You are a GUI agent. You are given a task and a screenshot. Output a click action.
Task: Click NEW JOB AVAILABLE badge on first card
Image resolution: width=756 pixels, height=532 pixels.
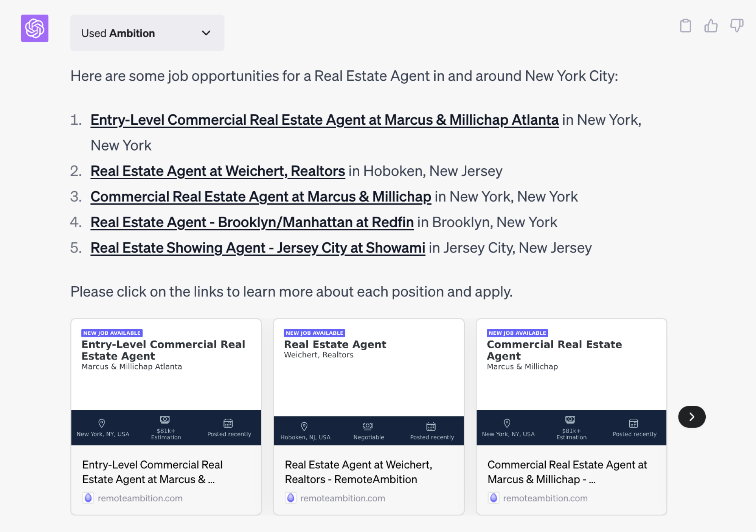point(112,333)
